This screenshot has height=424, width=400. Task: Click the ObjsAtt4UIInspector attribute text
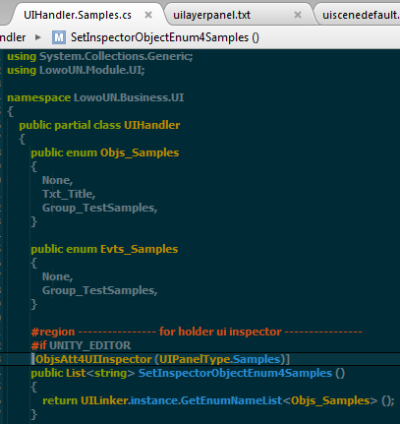click(x=93, y=359)
